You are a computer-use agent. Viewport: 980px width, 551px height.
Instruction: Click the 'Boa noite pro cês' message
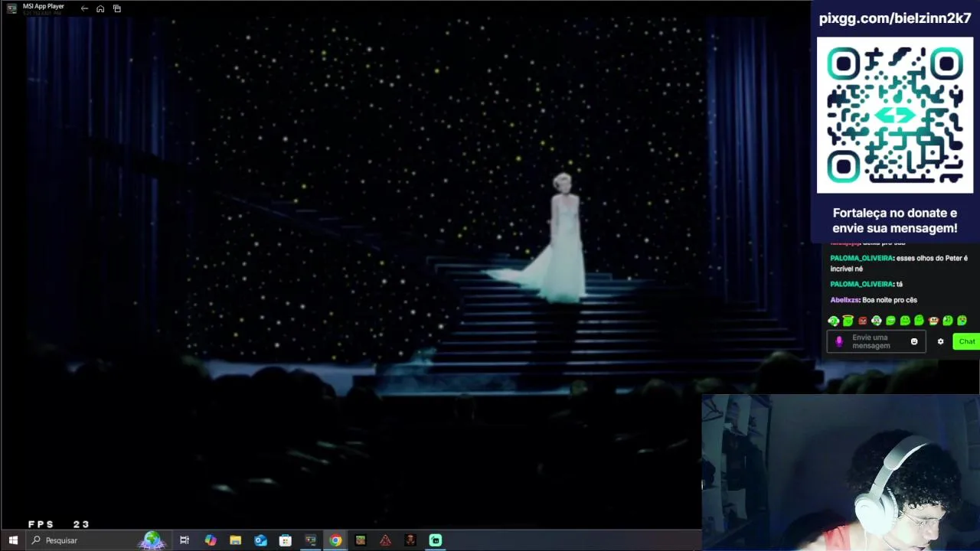point(890,300)
